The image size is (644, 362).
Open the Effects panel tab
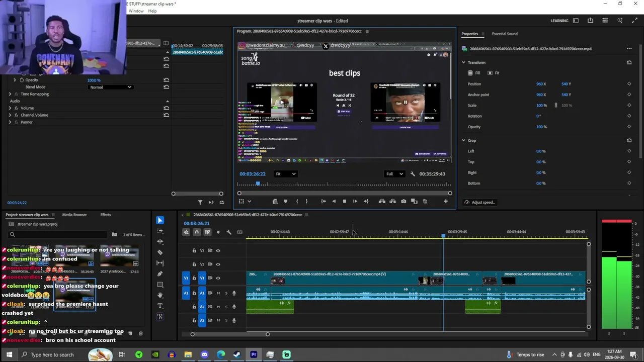[105, 215]
